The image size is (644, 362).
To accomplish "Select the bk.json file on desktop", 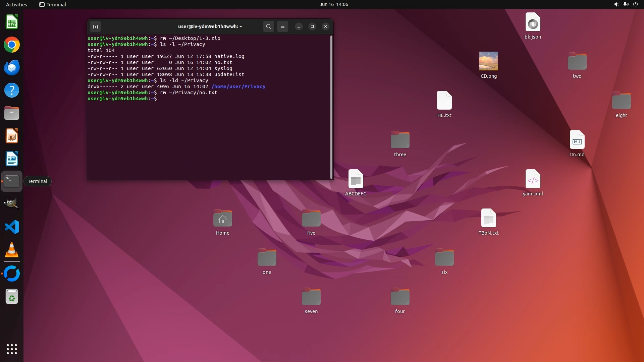I will tap(533, 23).
